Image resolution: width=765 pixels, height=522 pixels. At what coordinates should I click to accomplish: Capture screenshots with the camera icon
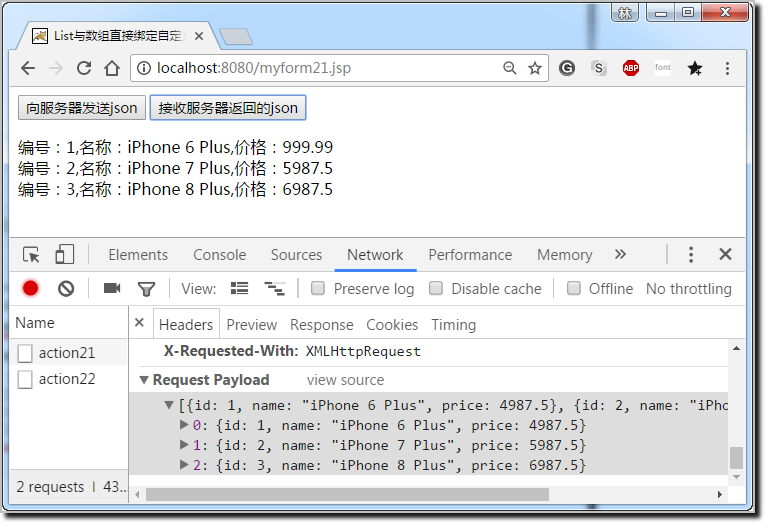(112, 288)
